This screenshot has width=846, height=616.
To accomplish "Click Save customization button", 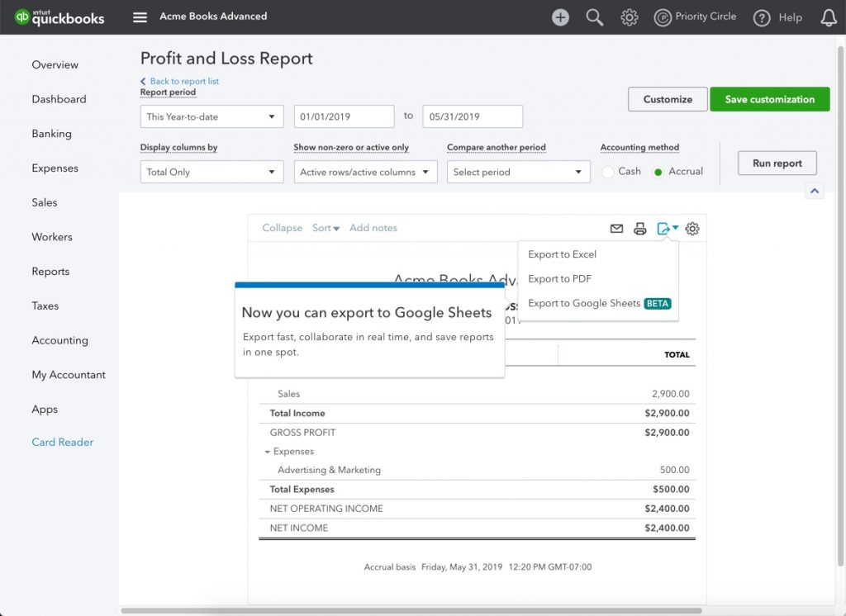I will point(769,99).
